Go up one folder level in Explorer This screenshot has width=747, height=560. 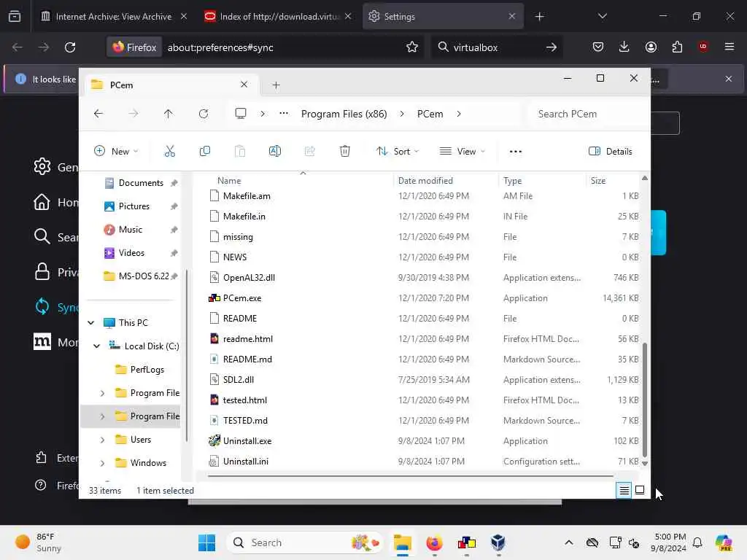pyautogui.click(x=169, y=113)
